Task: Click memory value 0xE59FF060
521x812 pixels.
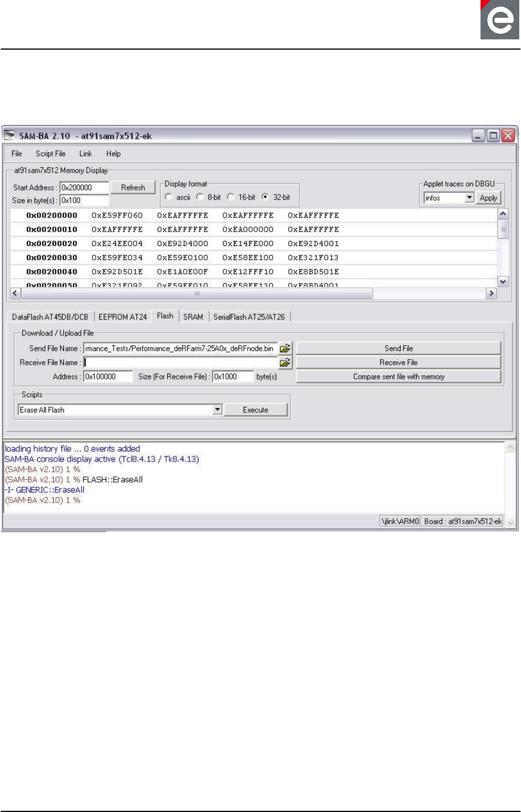Action: [117, 215]
